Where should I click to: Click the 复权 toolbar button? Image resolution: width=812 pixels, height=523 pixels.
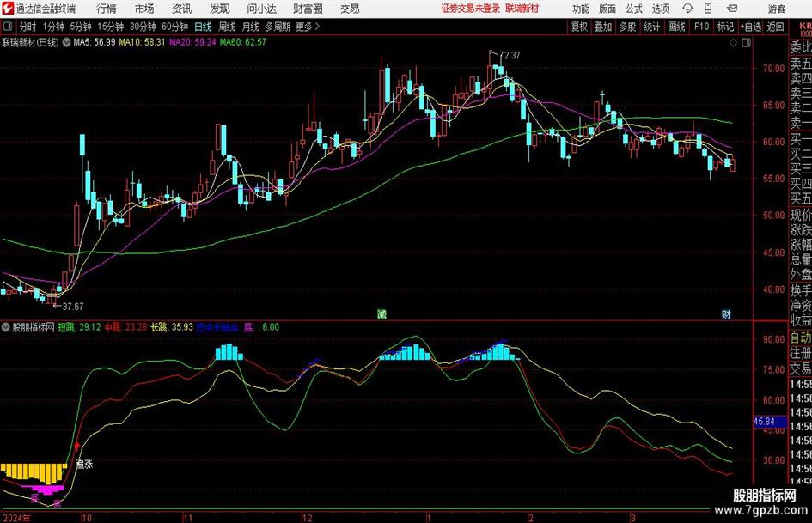pyautogui.click(x=579, y=27)
